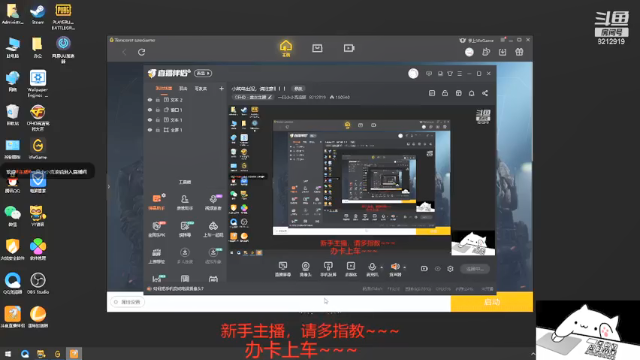This screenshot has width=640, height=360.
Task: Open the WeGame gift box icon
Action: coord(519,52)
